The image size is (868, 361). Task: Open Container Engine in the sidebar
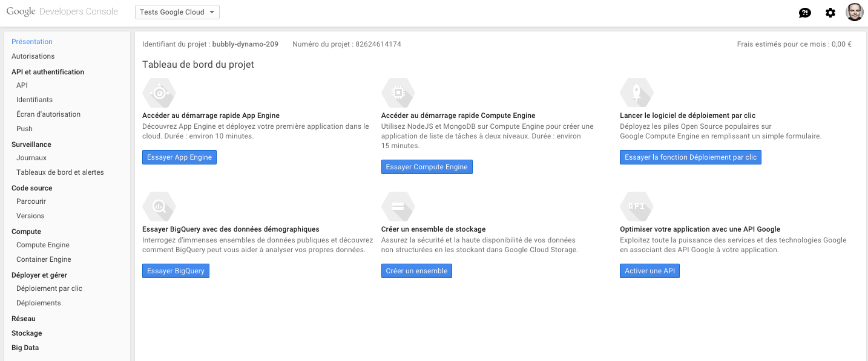point(44,259)
